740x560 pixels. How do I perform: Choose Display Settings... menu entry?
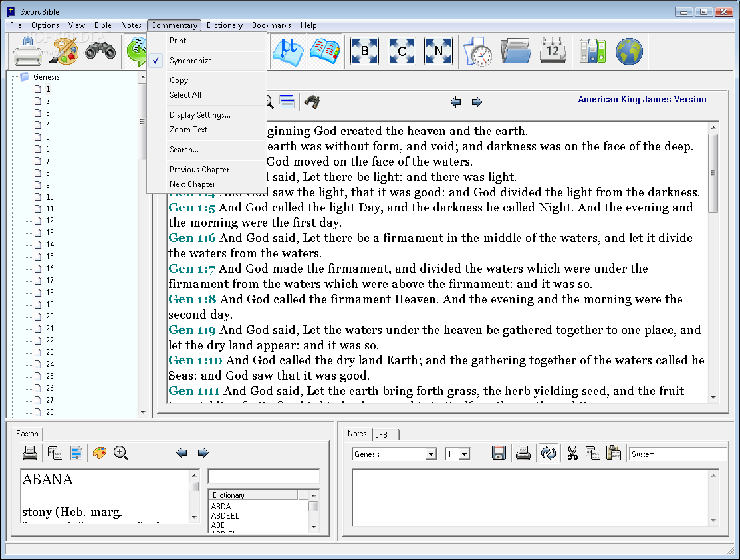[207, 115]
